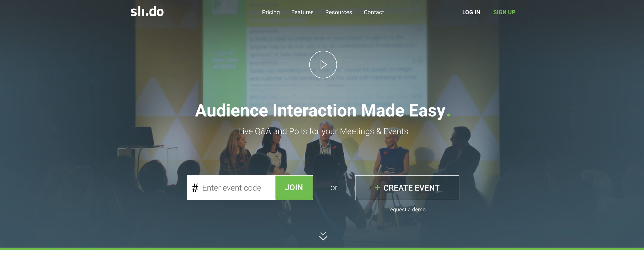Follow the request a demo link
This screenshot has height=254, width=644.
(407, 209)
